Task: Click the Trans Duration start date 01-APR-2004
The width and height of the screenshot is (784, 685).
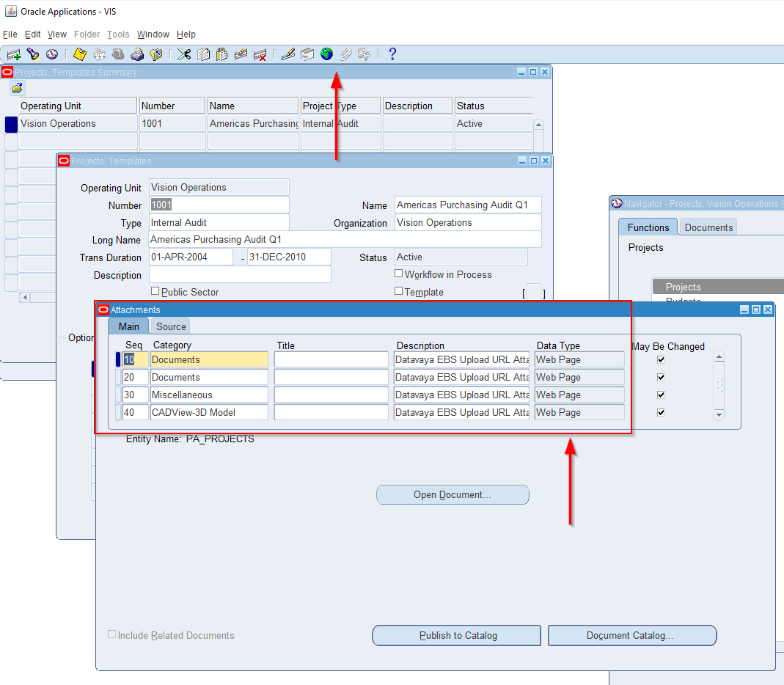Action: pyautogui.click(x=191, y=257)
